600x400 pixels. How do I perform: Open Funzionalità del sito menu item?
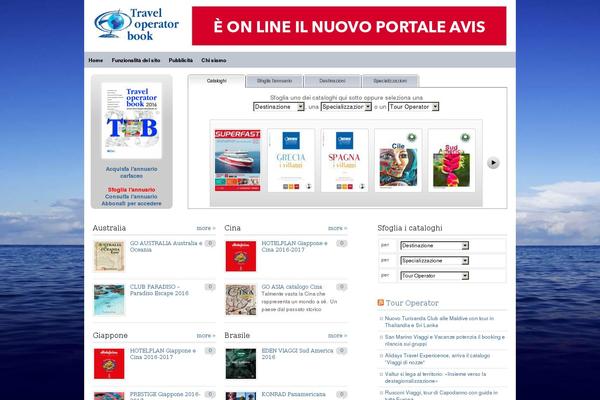coord(136,60)
